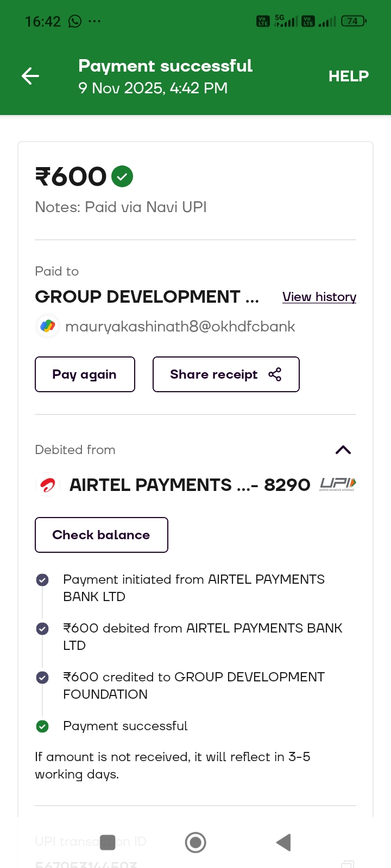
Task: Tap the Airtel Payments Bank logo
Action: 48,485
